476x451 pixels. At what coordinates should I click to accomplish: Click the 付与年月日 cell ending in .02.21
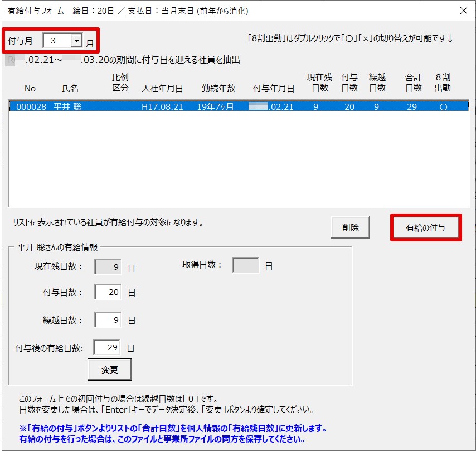coord(271,107)
